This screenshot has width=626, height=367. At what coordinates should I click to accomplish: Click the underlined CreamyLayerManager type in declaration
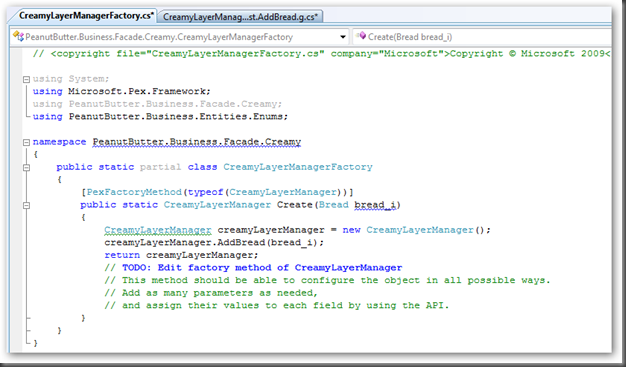point(158,230)
